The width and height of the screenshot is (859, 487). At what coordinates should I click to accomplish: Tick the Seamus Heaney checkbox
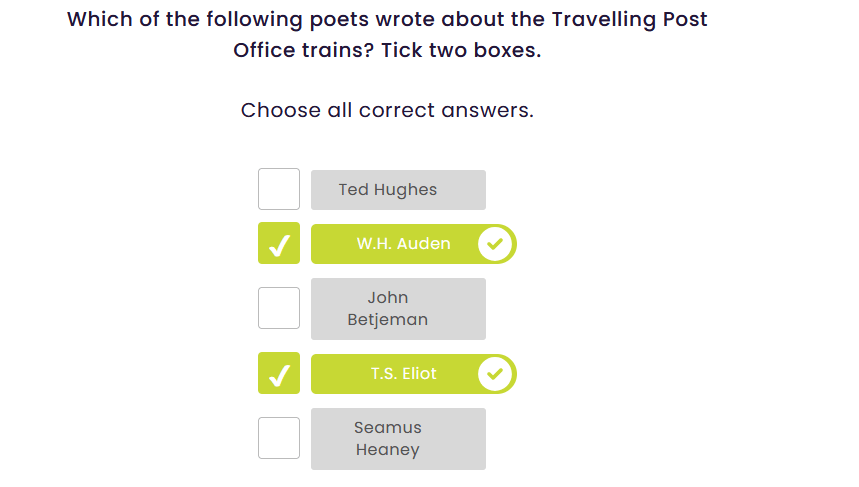(x=279, y=438)
